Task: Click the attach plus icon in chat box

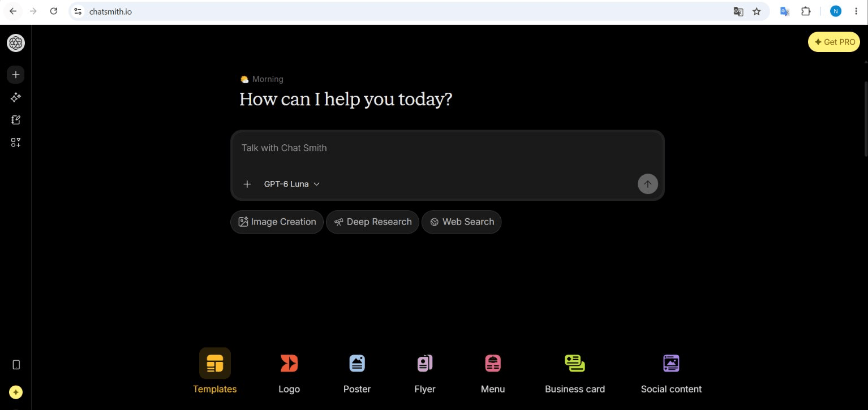Action: coord(247,184)
